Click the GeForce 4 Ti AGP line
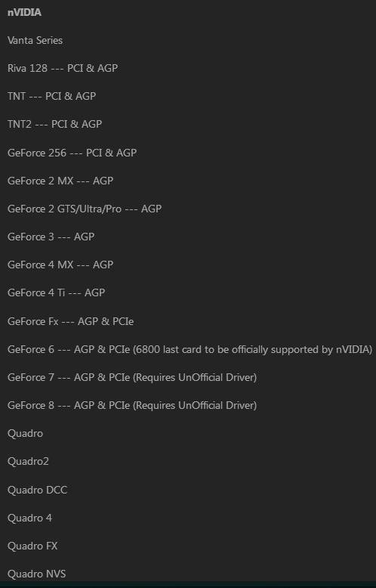Screen dimensions: 376x588 (x=56, y=292)
